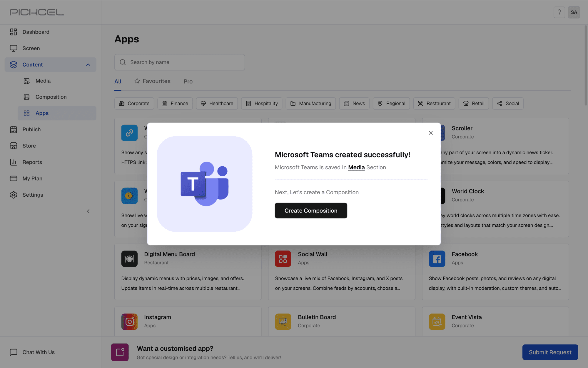
Task: Filter apps by Finance
Action: (x=175, y=103)
